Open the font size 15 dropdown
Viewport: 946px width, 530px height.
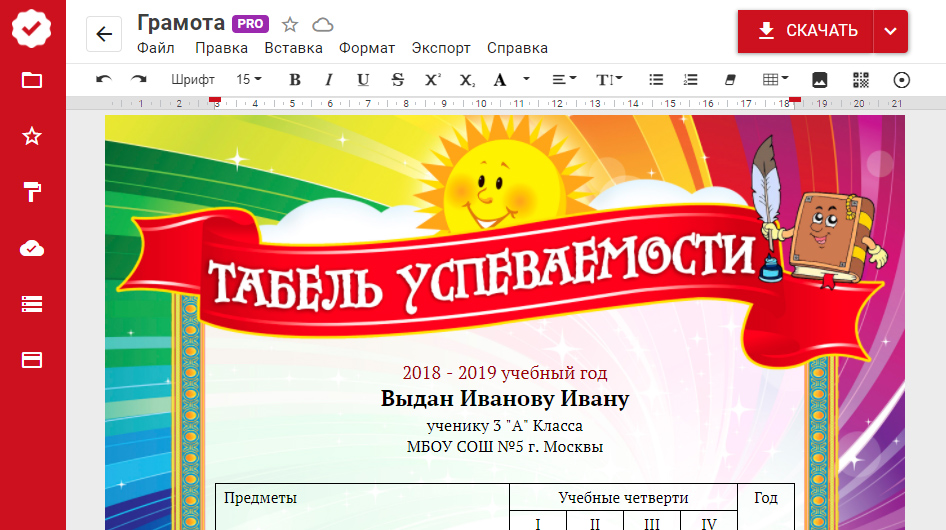[x=249, y=80]
